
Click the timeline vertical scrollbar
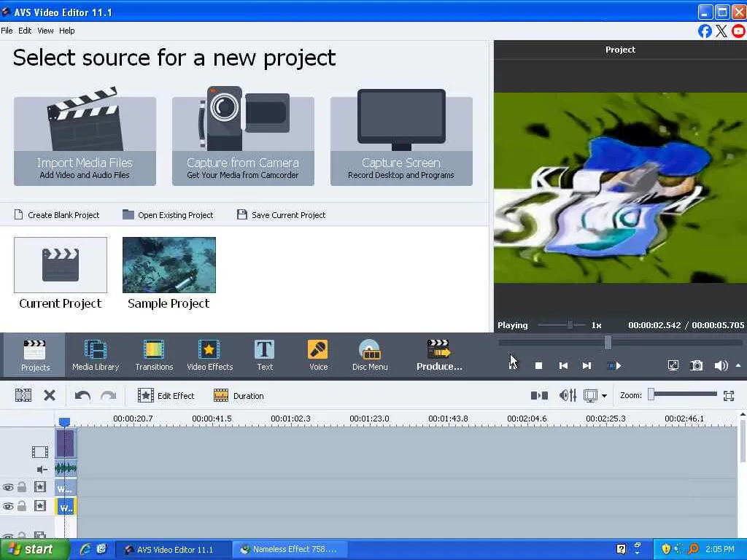click(742, 440)
